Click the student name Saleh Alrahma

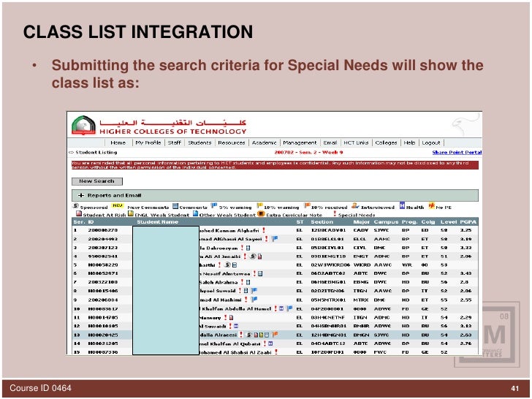coord(218,282)
